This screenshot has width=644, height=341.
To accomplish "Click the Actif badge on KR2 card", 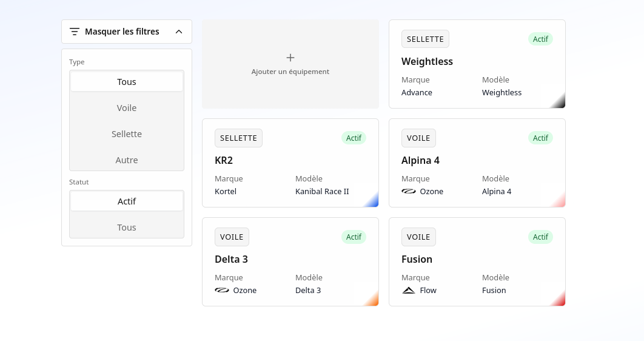I will pyautogui.click(x=354, y=138).
